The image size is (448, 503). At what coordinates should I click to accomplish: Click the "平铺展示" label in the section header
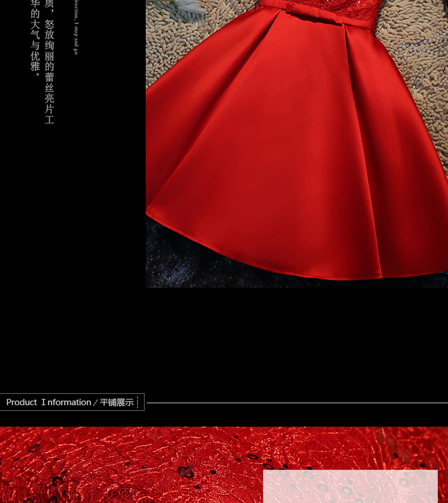click(x=116, y=403)
